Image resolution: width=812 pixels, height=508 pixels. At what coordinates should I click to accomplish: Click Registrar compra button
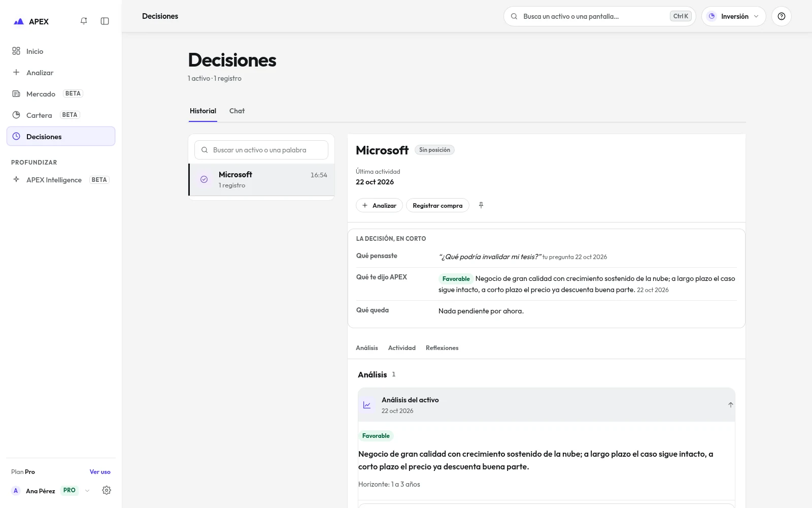437,205
